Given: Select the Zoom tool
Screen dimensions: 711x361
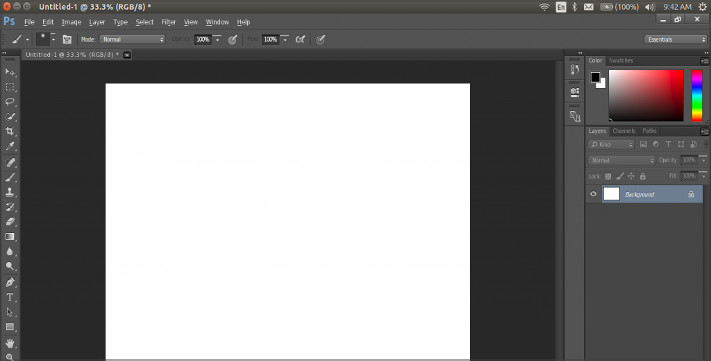Looking at the screenshot, I should [10, 357].
